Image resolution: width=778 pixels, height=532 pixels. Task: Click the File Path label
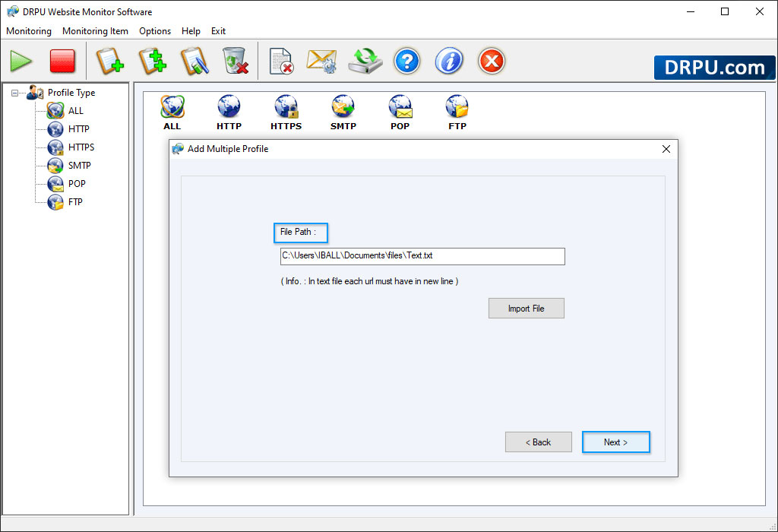coord(298,232)
